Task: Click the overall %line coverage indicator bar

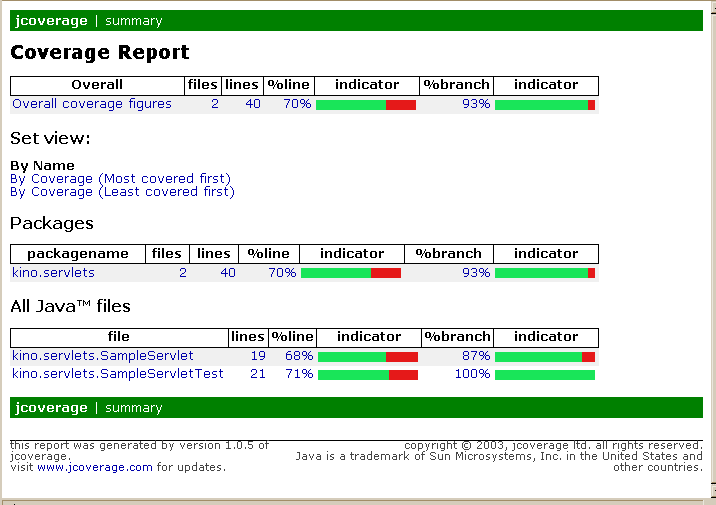Action: [x=365, y=104]
